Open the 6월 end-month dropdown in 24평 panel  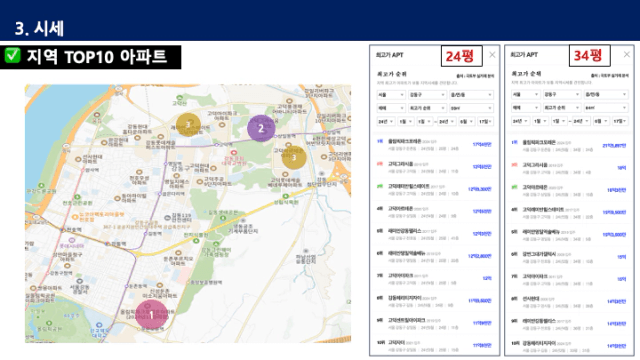pyautogui.click(x=466, y=122)
